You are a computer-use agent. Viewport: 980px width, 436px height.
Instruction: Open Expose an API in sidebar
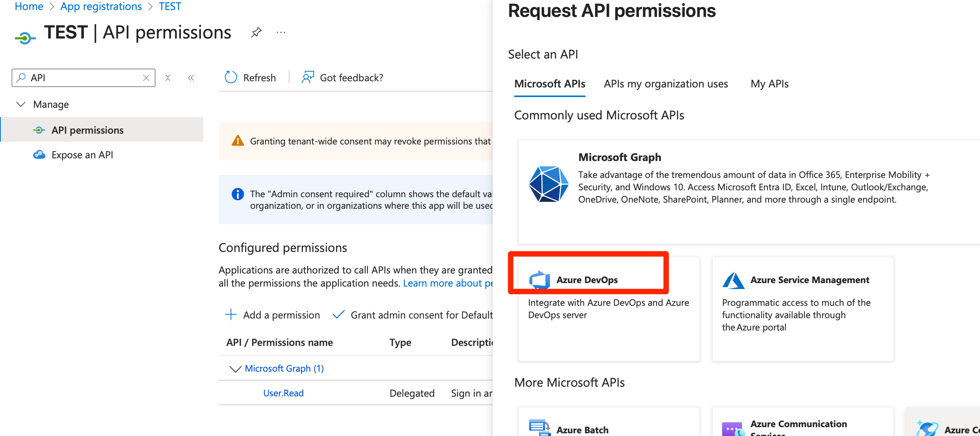point(82,155)
